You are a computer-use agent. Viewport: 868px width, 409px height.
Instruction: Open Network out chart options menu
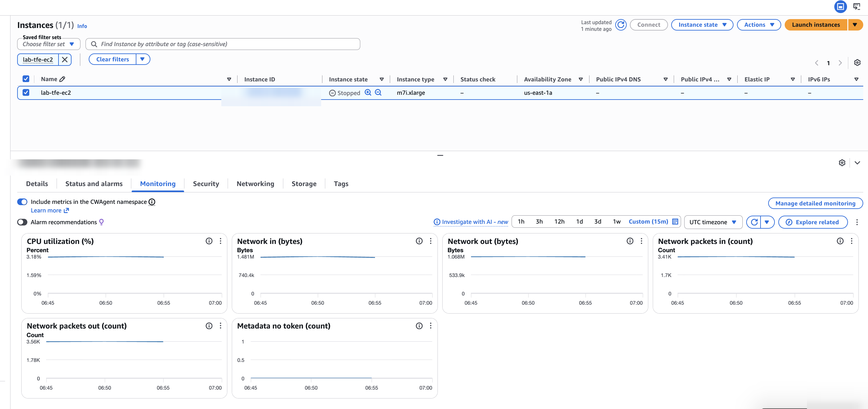pyautogui.click(x=641, y=241)
